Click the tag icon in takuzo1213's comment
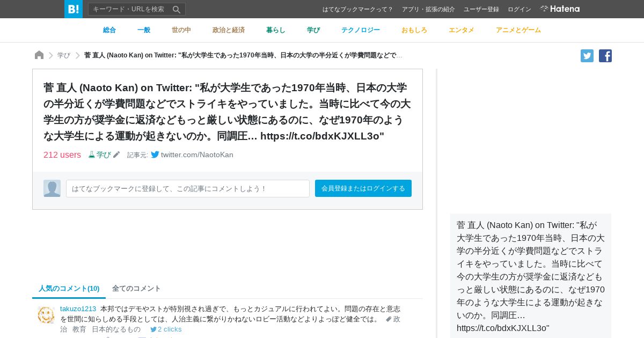 click(x=389, y=319)
